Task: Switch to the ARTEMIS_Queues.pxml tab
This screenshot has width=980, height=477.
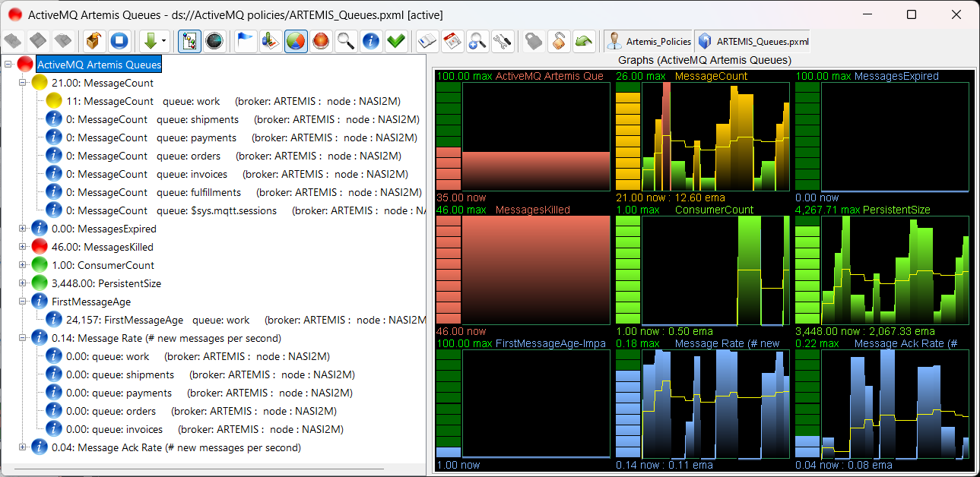Action: [x=753, y=41]
